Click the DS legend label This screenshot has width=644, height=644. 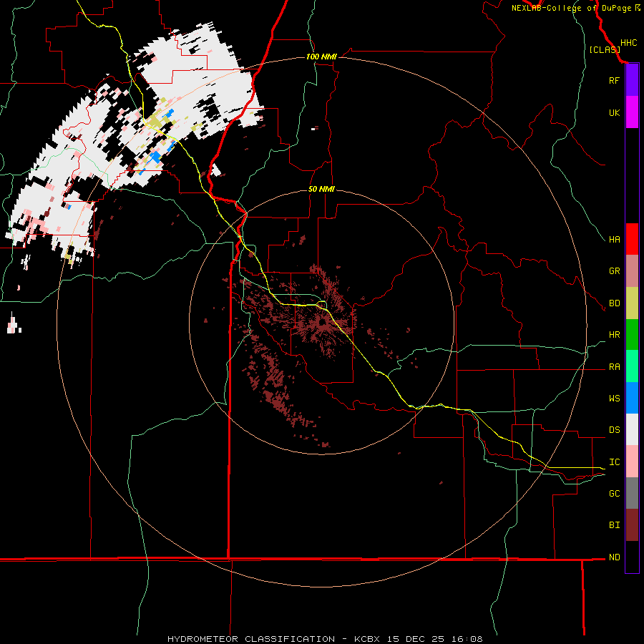[x=614, y=430]
